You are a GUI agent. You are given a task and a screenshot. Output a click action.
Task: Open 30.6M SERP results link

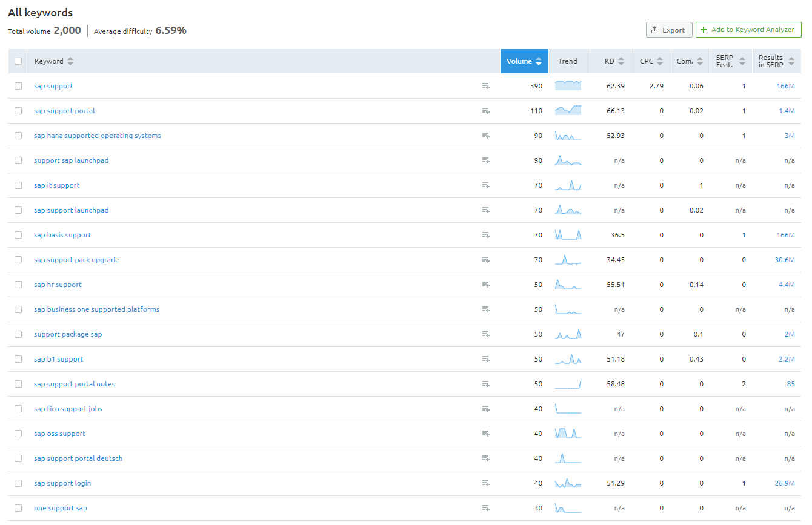[785, 260]
